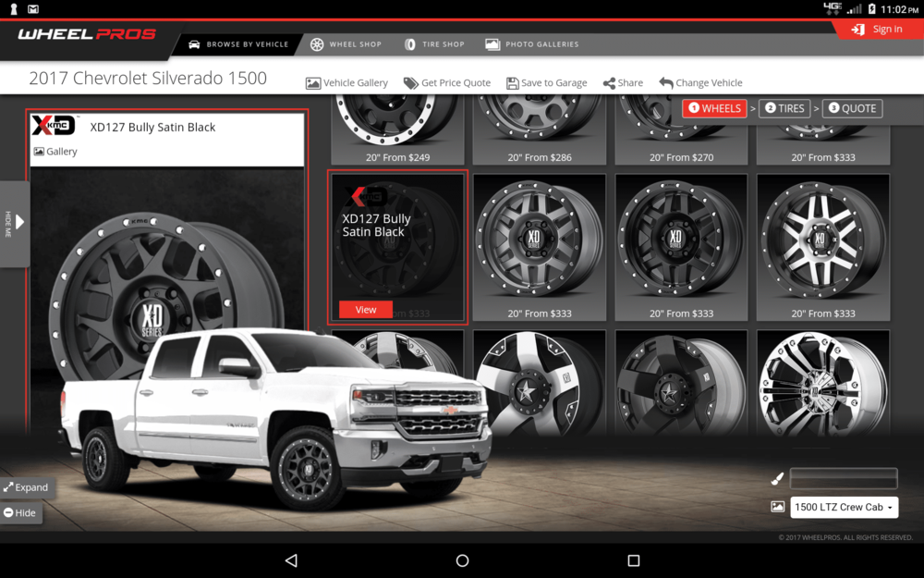Open XD127 Bully wheel Gallery
This screenshot has width=924, height=578.
click(x=55, y=152)
